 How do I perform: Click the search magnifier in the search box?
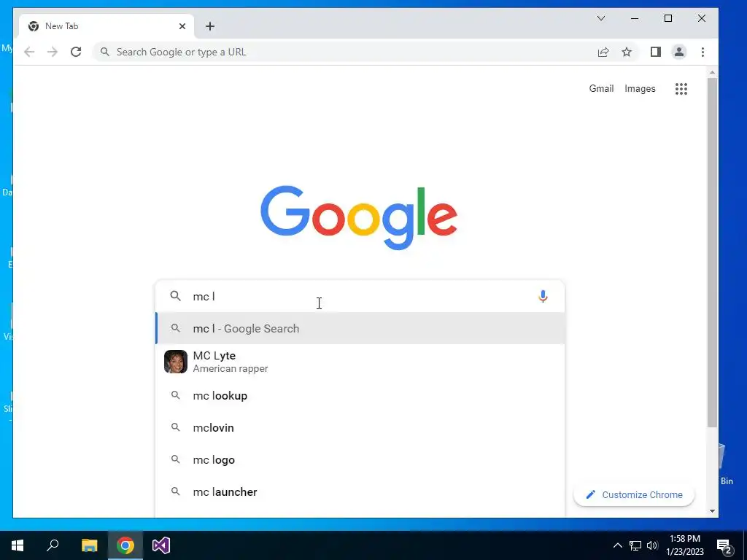175,296
